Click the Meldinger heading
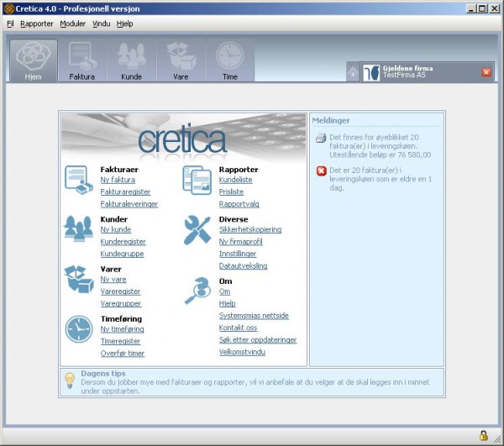The height and width of the screenshot is (446, 504). click(331, 121)
